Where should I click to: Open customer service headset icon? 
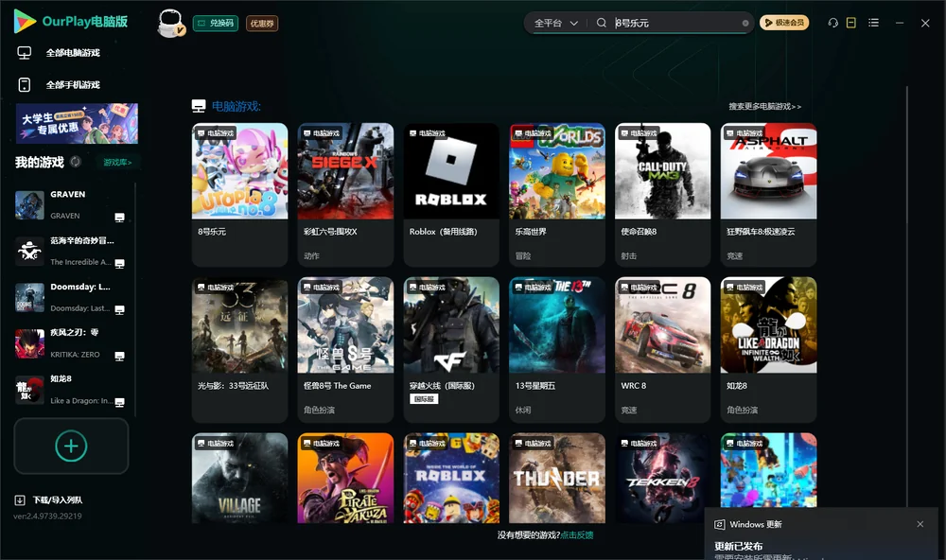[x=833, y=23]
